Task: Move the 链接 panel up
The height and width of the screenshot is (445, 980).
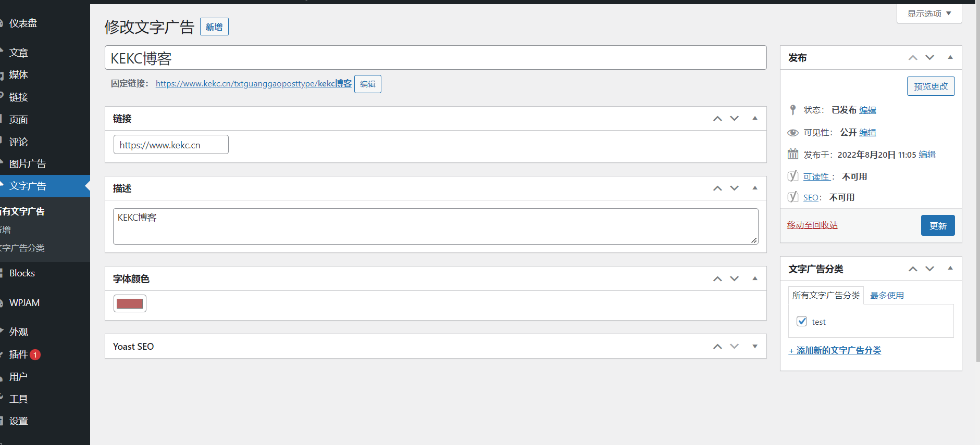Action: point(717,119)
